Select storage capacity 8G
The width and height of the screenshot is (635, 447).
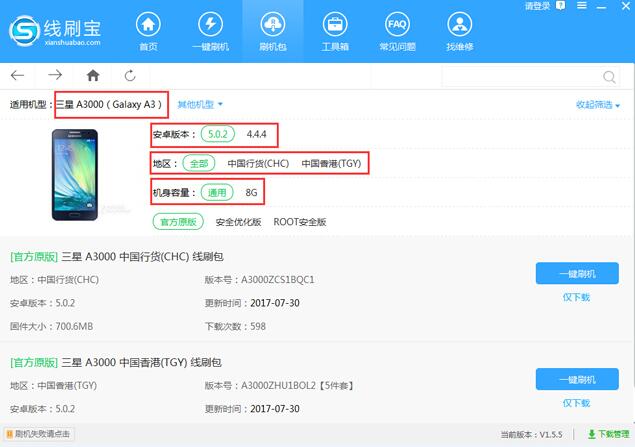251,193
